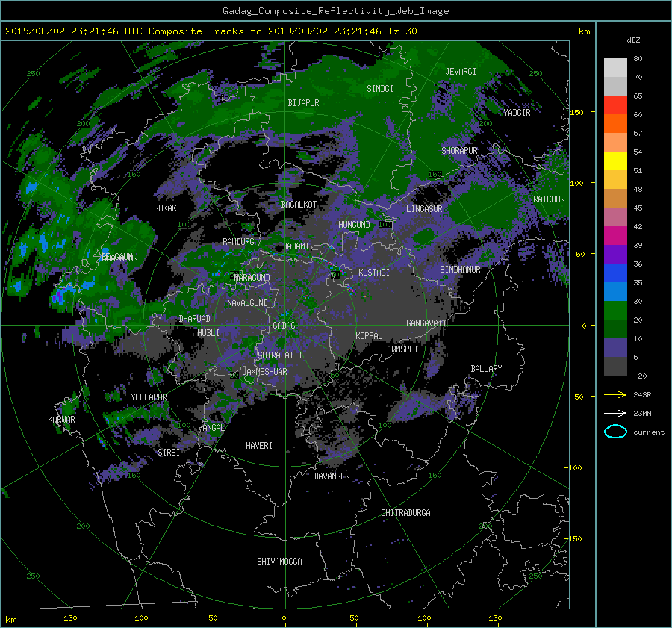
Task: Click the BALLARY city label
Action: coord(486,369)
